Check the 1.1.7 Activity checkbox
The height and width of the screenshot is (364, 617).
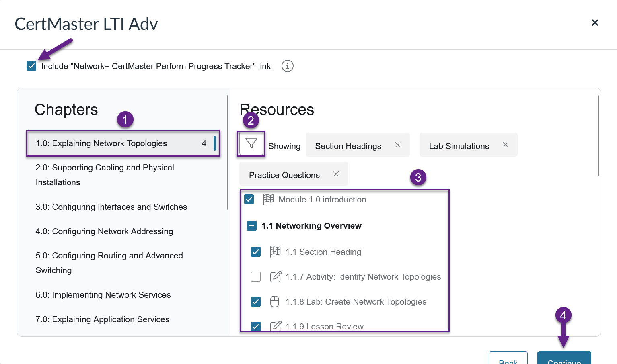point(256,277)
